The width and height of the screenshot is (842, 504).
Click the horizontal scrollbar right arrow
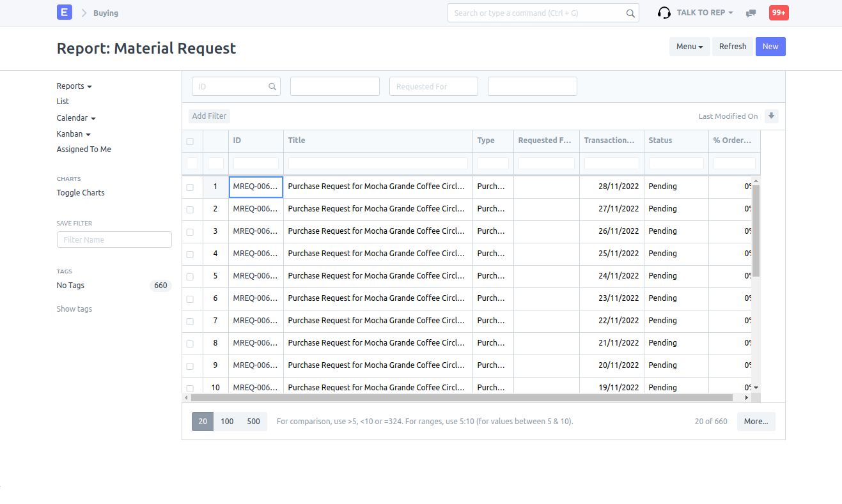click(746, 397)
